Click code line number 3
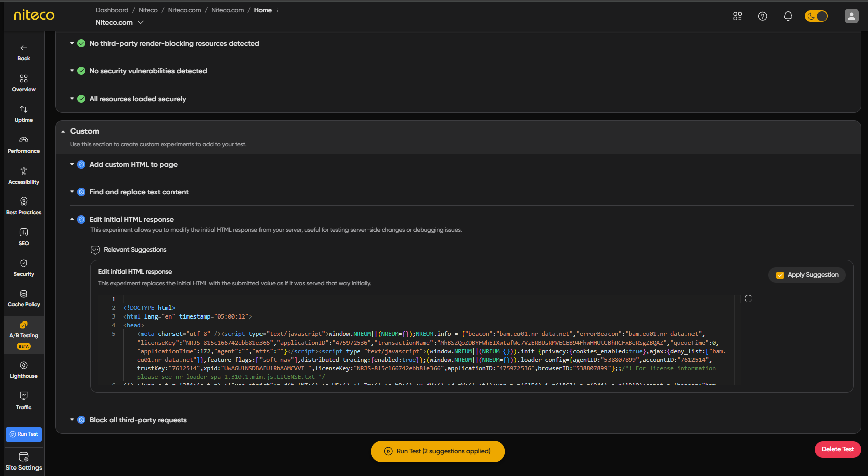This screenshot has width=868, height=476. point(114,316)
